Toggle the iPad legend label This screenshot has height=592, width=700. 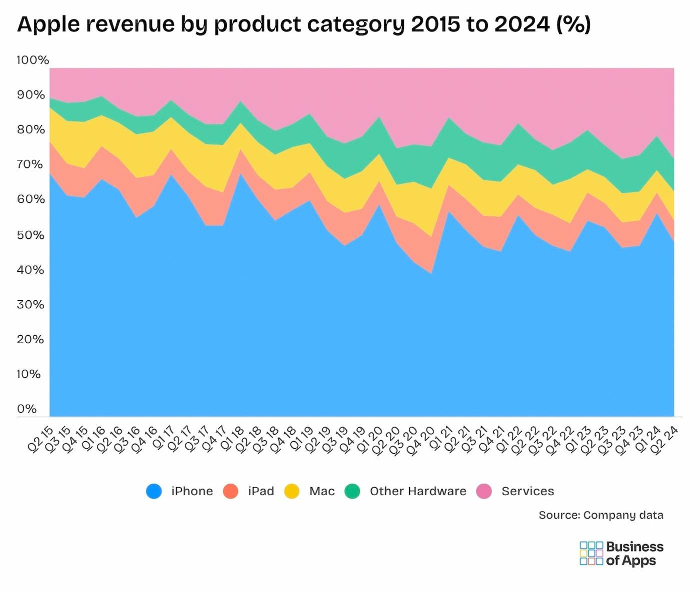(261, 491)
